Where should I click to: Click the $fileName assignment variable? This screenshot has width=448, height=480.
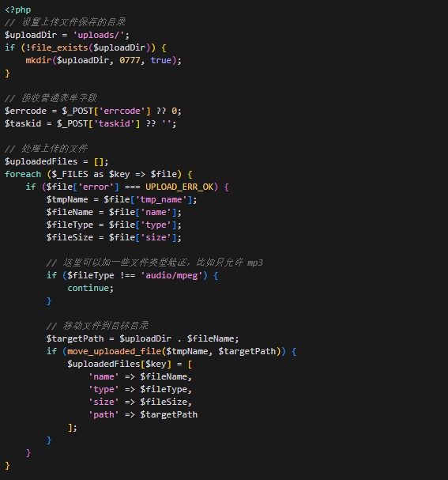[70, 212]
